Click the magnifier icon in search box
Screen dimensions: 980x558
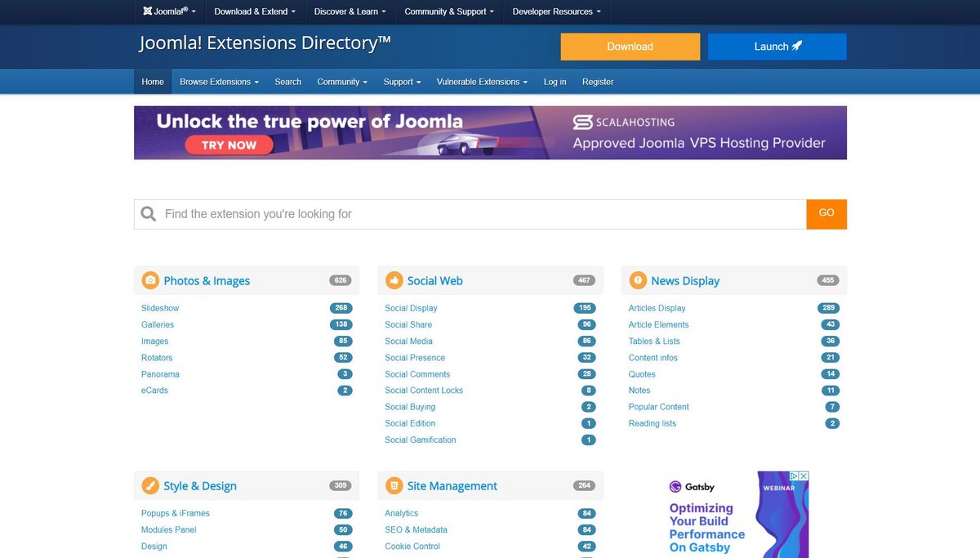(149, 214)
